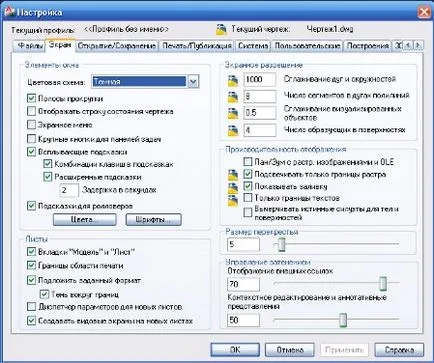
Task: Toggle Тень вокруг границ checkbox
Action: (x=44, y=294)
